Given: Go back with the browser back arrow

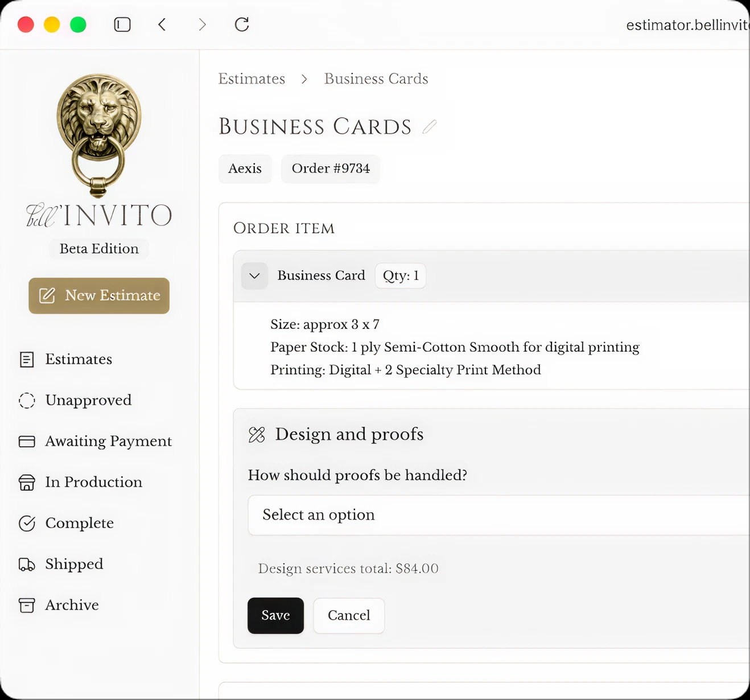Looking at the screenshot, I should point(162,24).
